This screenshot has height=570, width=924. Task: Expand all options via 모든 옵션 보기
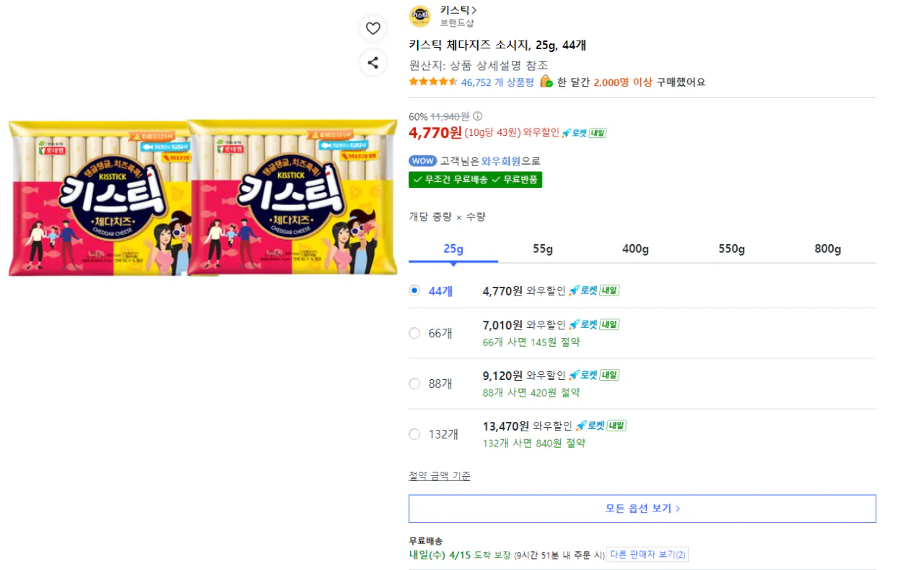point(642,508)
